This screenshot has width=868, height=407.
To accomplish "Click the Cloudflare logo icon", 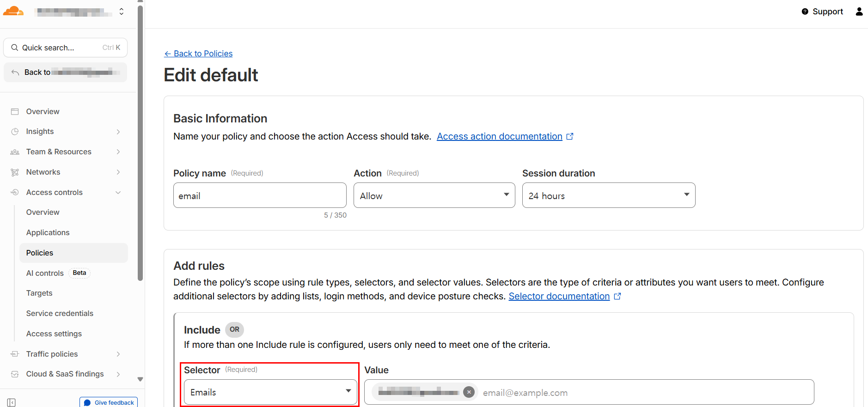I will tap(13, 11).
